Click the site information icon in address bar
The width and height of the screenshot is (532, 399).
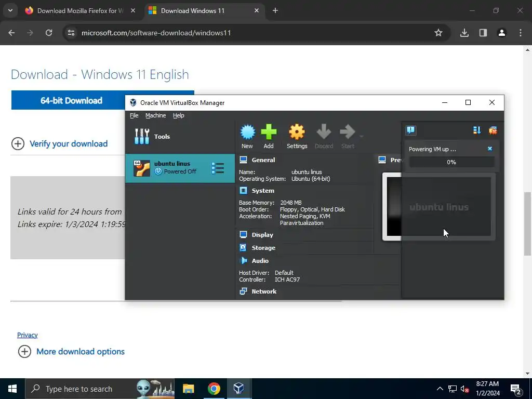[x=71, y=33]
